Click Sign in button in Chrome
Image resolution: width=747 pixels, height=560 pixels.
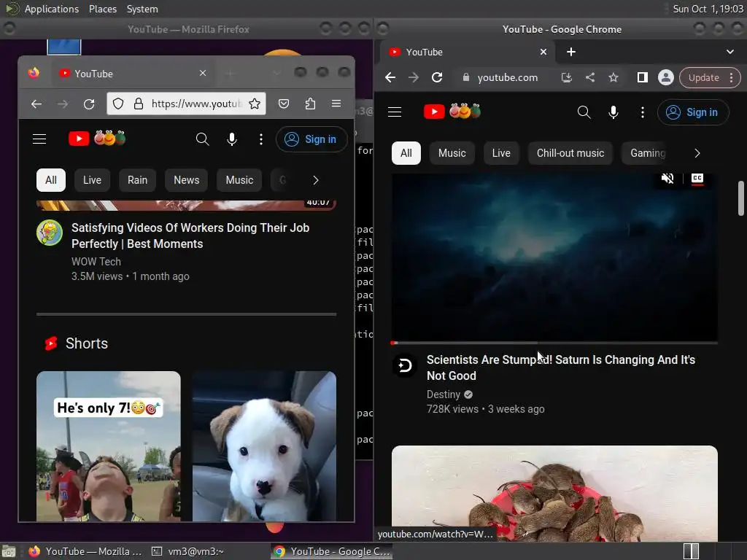pyautogui.click(x=693, y=112)
